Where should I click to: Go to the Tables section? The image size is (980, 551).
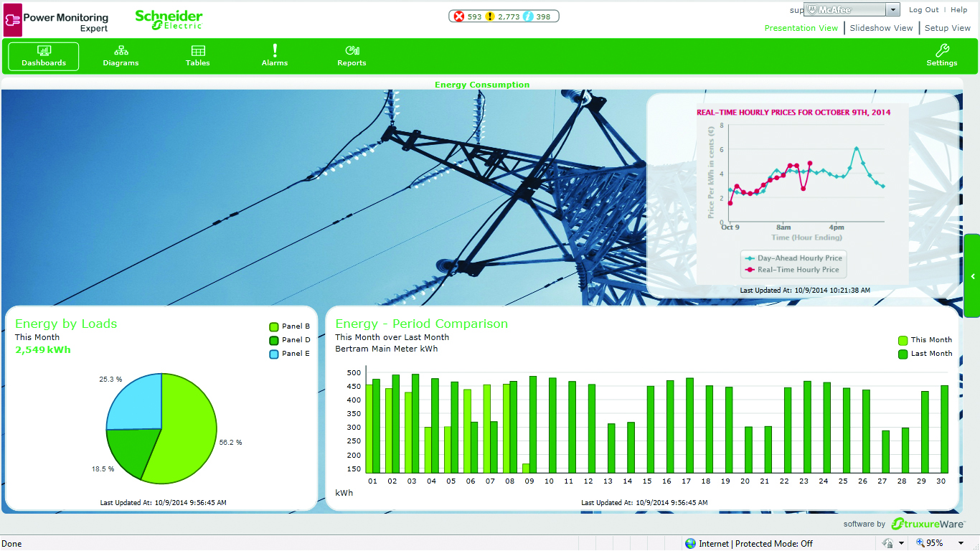(x=198, y=56)
